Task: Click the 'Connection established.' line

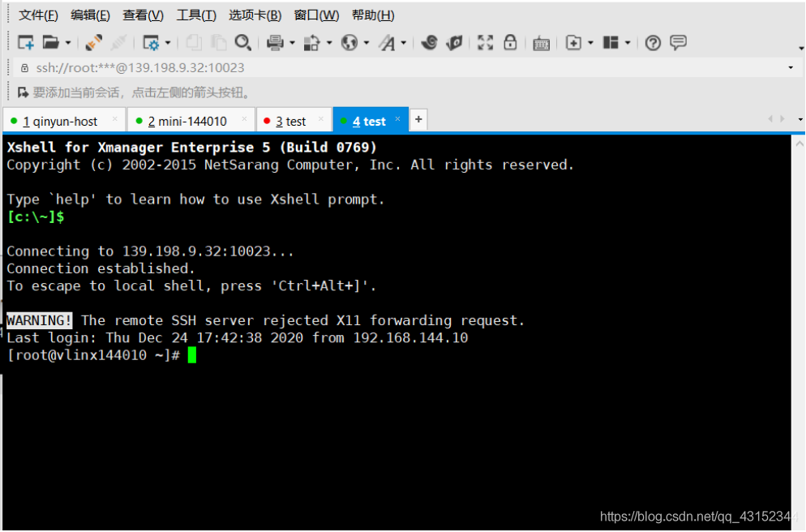Action: (x=101, y=268)
